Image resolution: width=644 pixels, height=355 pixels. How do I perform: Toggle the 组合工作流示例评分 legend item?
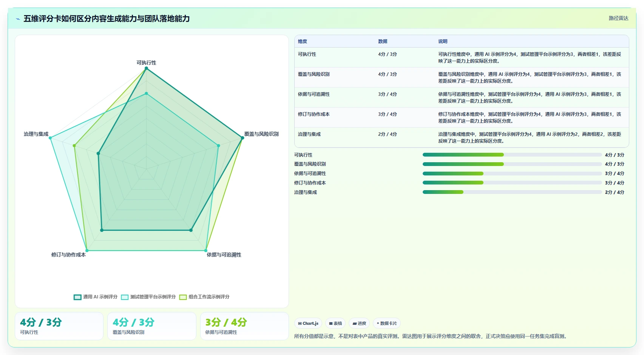coord(204,297)
